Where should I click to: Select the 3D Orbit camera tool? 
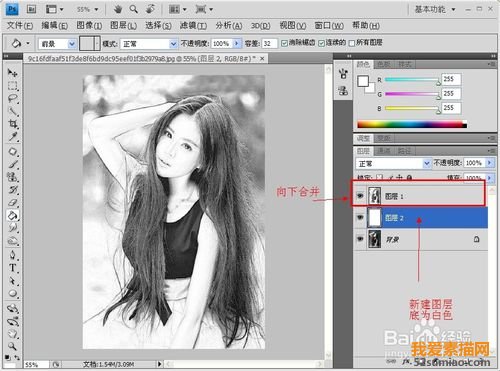tap(13, 321)
